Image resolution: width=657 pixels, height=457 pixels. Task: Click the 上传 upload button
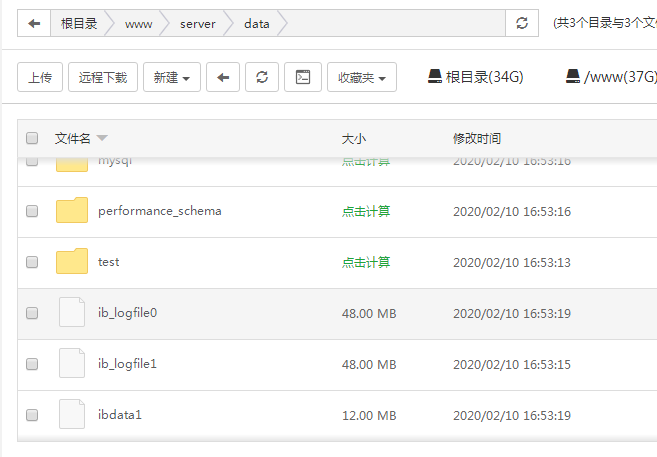pyautogui.click(x=40, y=77)
